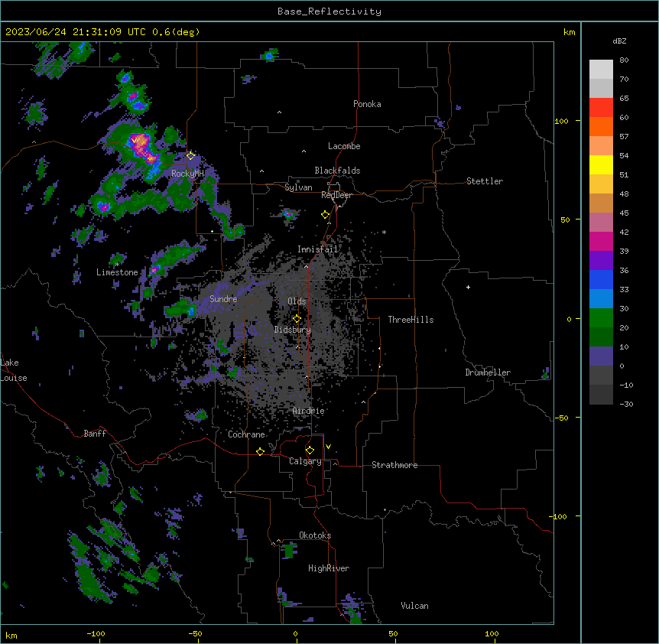Viewport: 659px width, 644px height.
Task: Click the white plus marker east of ThreeHills
Action: pos(468,287)
